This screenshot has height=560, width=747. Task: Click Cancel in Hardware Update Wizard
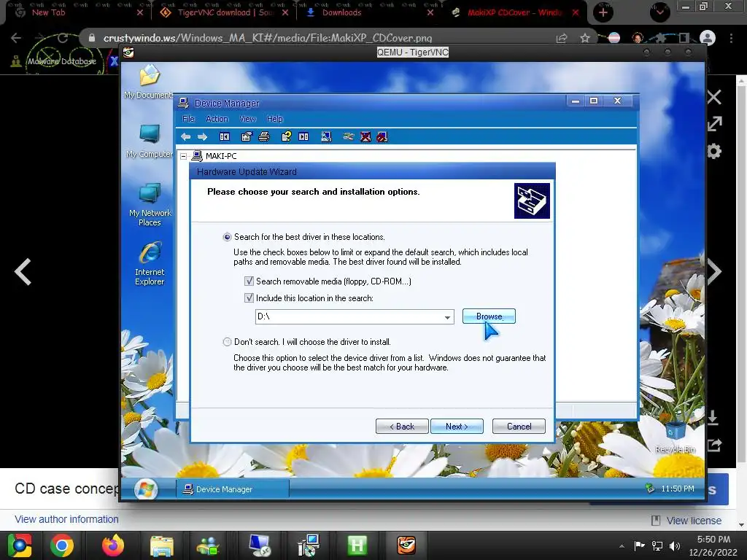519,426
